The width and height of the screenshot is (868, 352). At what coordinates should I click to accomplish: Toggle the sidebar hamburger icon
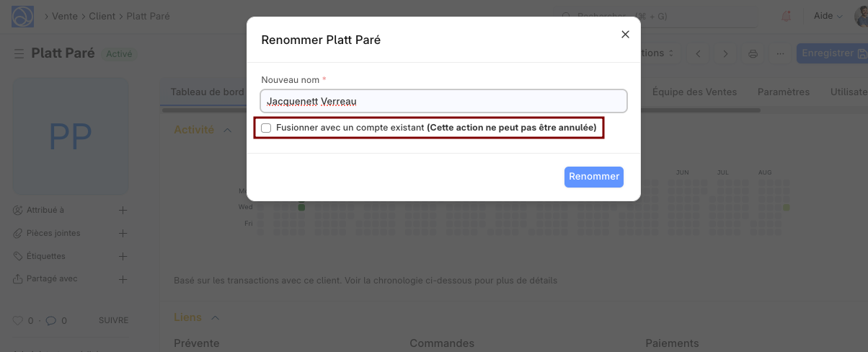[x=19, y=54]
